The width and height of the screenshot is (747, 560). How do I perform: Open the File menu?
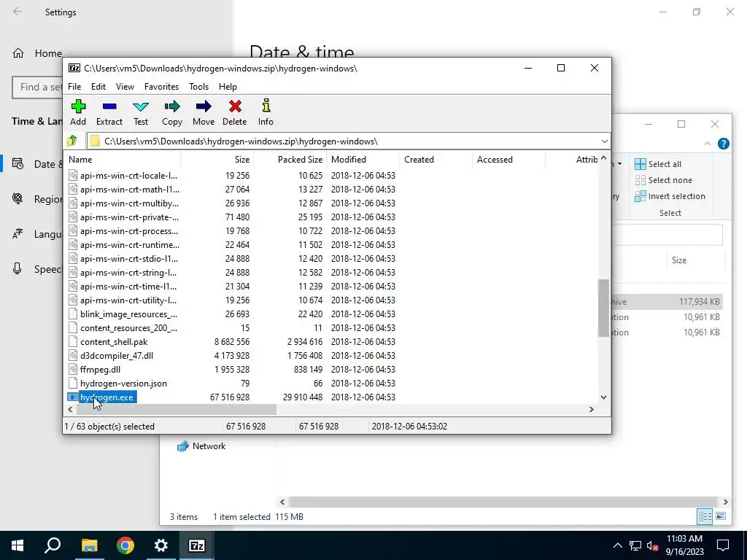click(74, 87)
